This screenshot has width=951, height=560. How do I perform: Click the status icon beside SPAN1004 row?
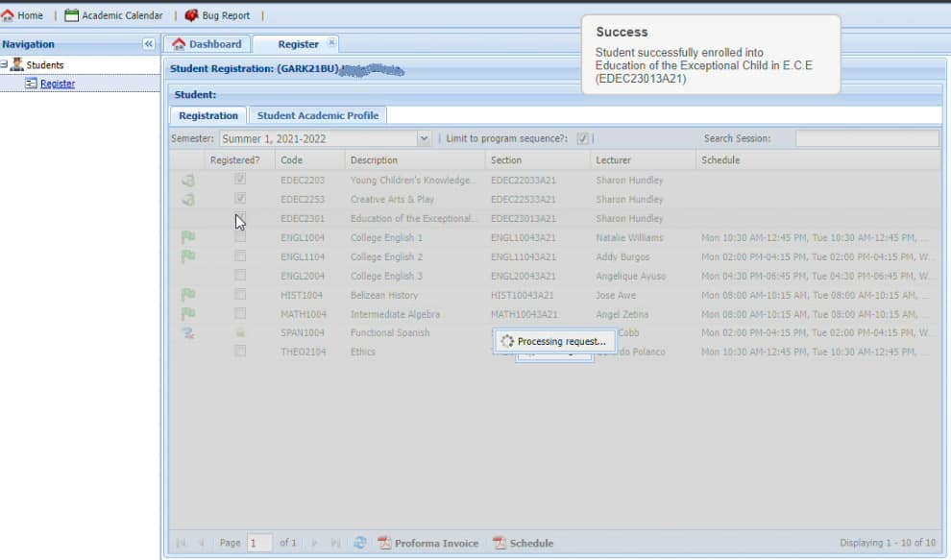188,332
